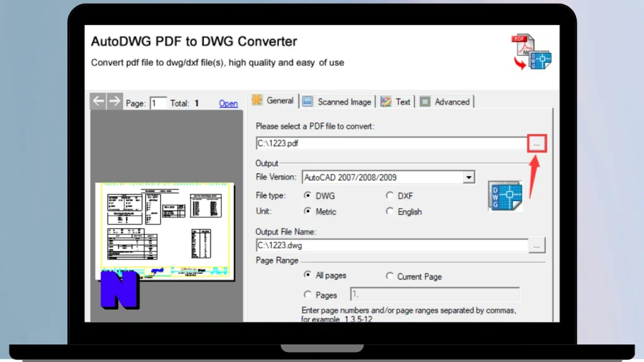
Task: Choose English unit radio button
Action: click(x=389, y=211)
